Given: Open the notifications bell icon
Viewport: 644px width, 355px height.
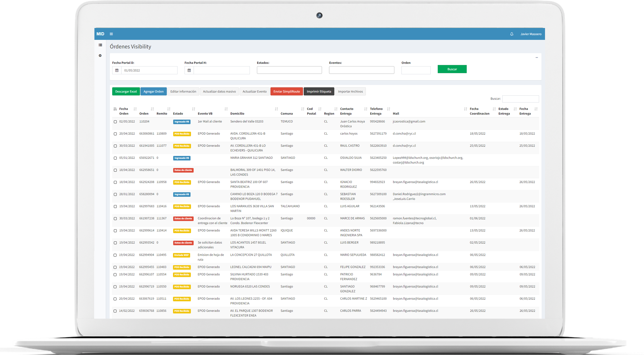Looking at the screenshot, I should tap(512, 34).
